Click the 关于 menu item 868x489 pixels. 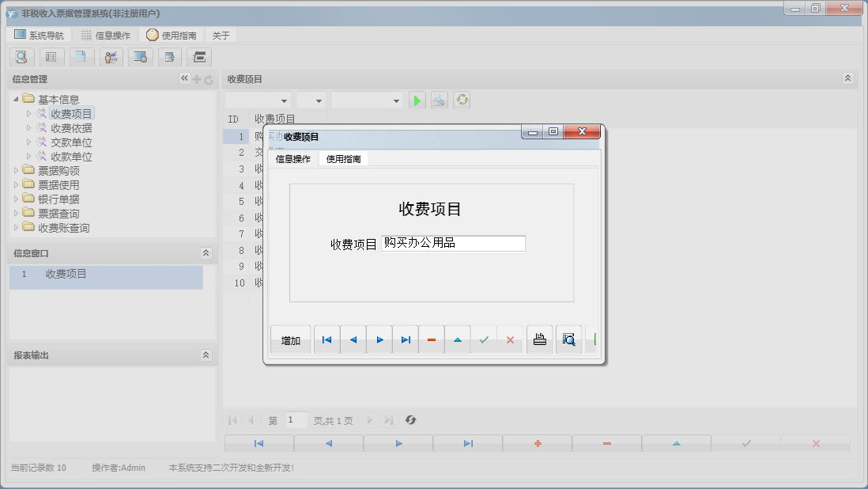(220, 34)
